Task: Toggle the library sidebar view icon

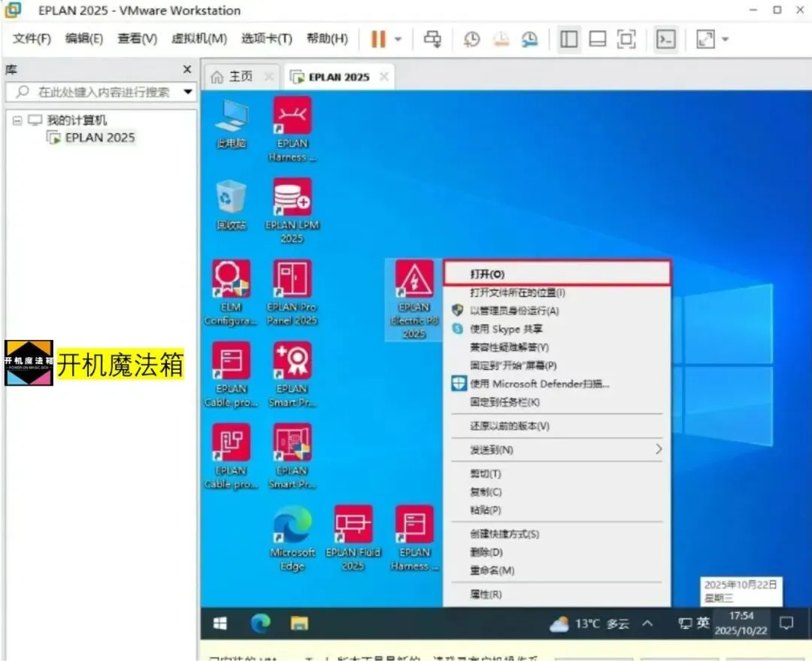Action: 568,39
